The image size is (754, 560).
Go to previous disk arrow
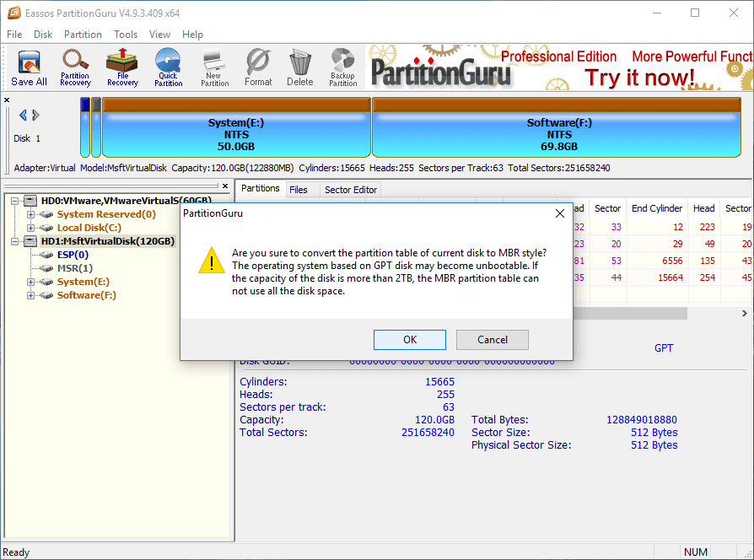click(23, 116)
